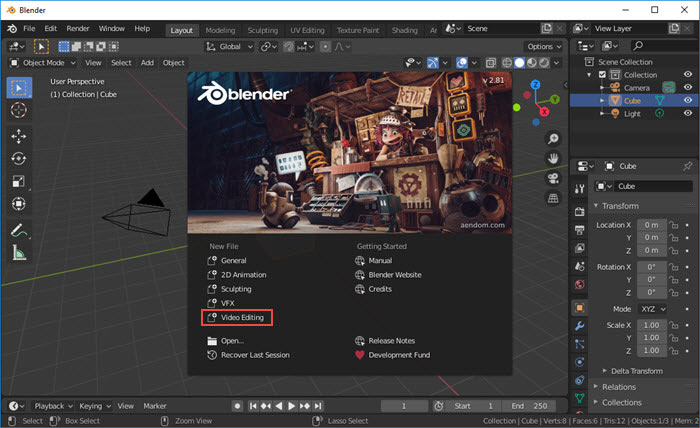Select the Measure tool
This screenshot has width=700, height=428.
tap(19, 252)
